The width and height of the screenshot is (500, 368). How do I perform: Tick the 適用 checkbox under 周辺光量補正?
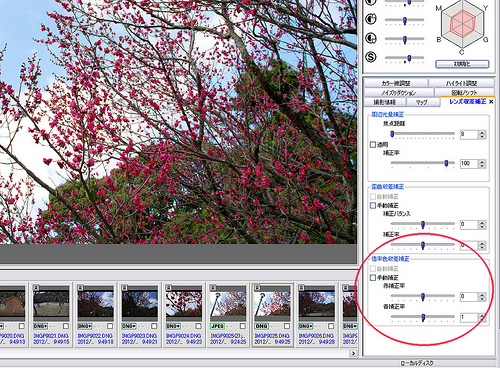coord(373,144)
